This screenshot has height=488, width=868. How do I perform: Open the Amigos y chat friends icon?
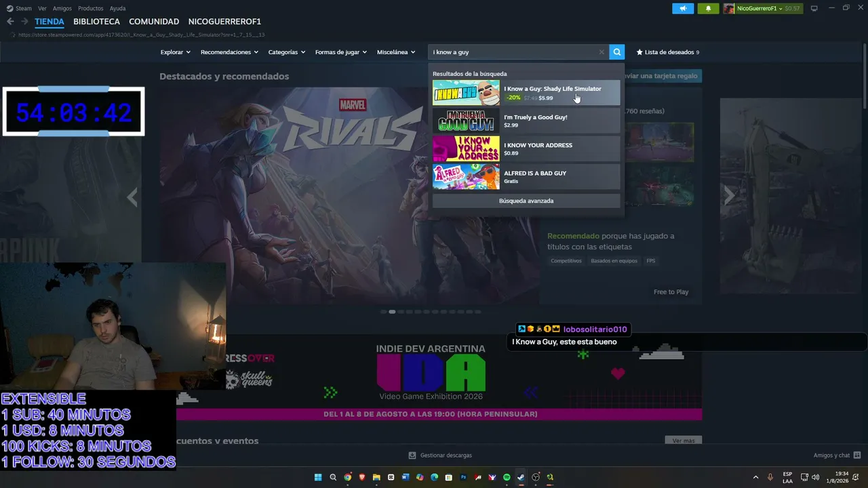(857, 455)
